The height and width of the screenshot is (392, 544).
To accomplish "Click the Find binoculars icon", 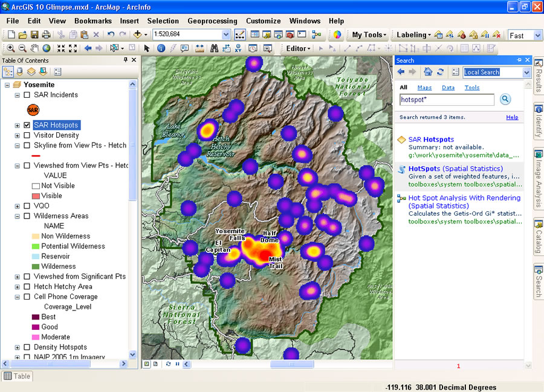I will 214,48.
